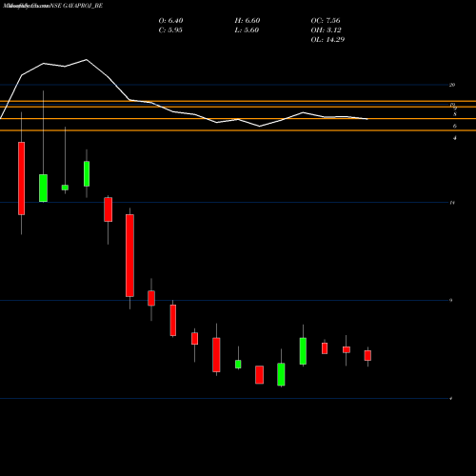This screenshot has width=476, height=476.
Task: Click the peak of the white indicator line
Action: pyautogui.click(x=87, y=60)
